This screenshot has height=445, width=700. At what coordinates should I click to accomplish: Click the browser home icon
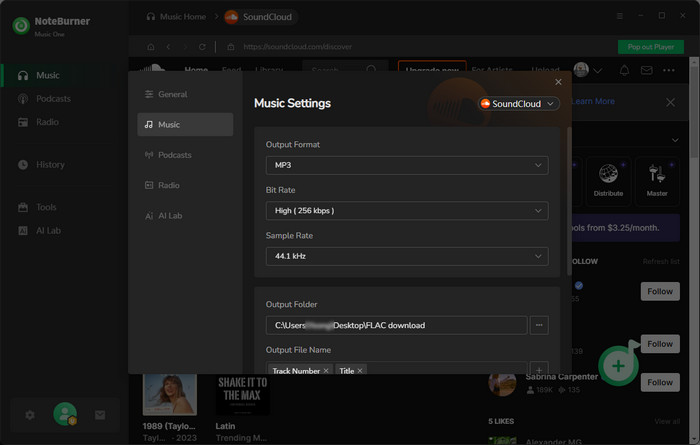pos(151,47)
